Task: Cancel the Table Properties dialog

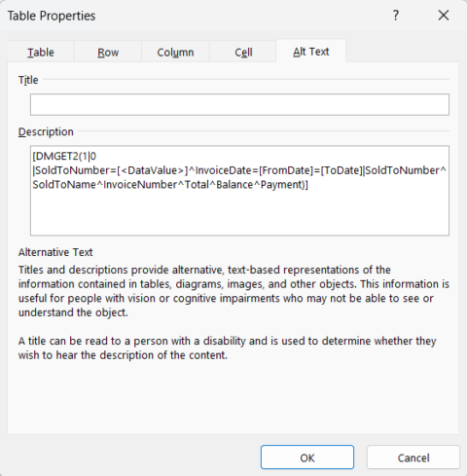Action: click(x=413, y=458)
